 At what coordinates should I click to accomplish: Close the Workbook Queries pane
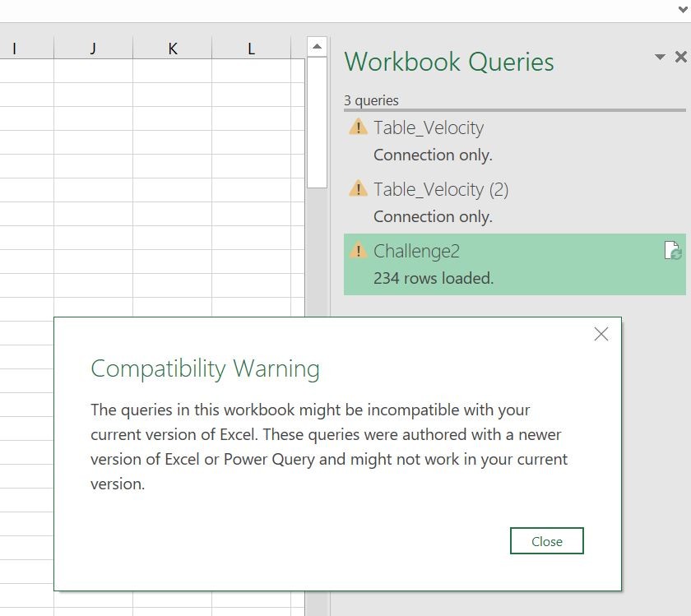tap(680, 57)
